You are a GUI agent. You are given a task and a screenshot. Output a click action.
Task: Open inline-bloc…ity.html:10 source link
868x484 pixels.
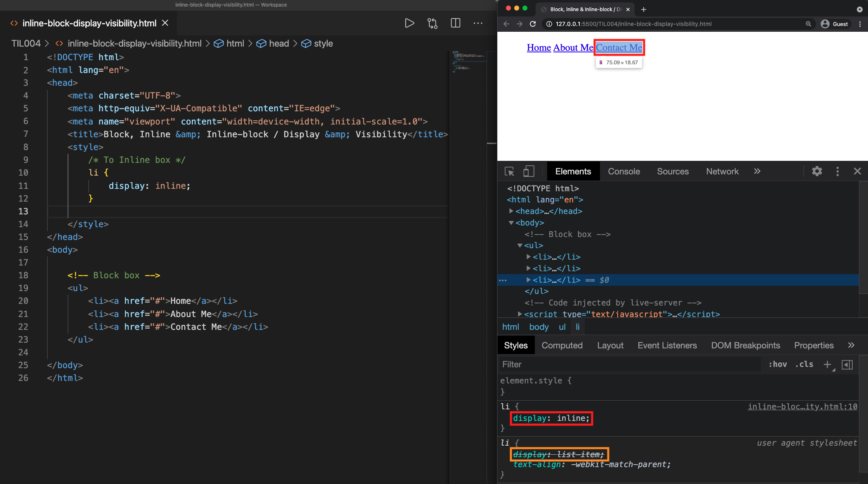coord(802,406)
